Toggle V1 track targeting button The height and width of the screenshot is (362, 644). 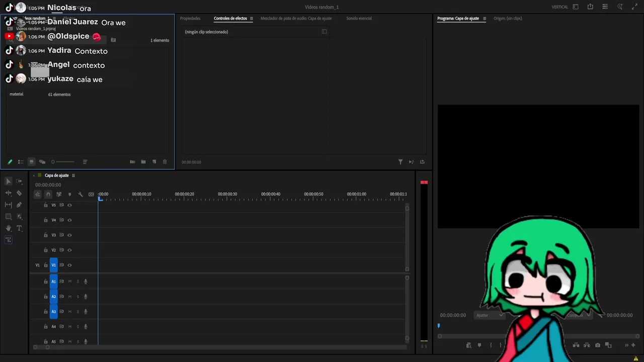coord(54,265)
